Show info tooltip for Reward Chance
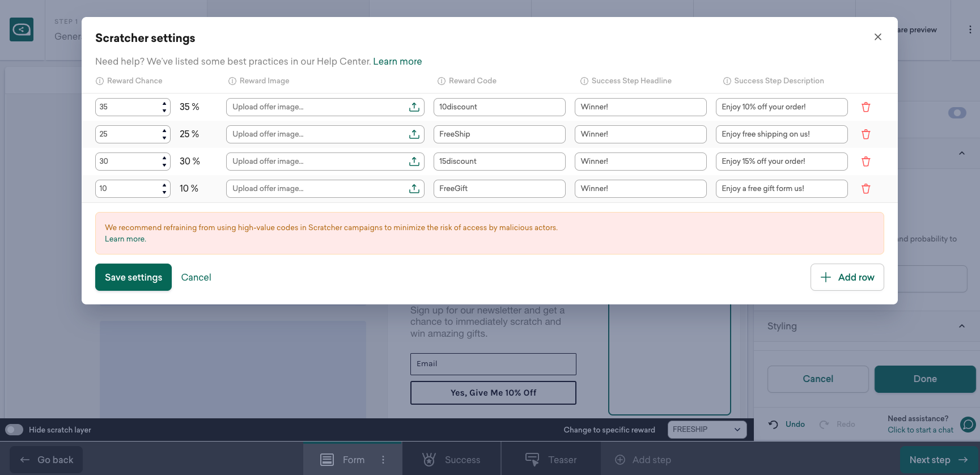The image size is (980, 475). (100, 81)
